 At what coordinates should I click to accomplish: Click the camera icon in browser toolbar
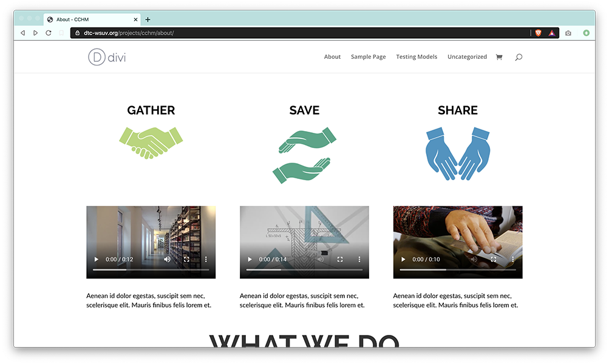568,33
